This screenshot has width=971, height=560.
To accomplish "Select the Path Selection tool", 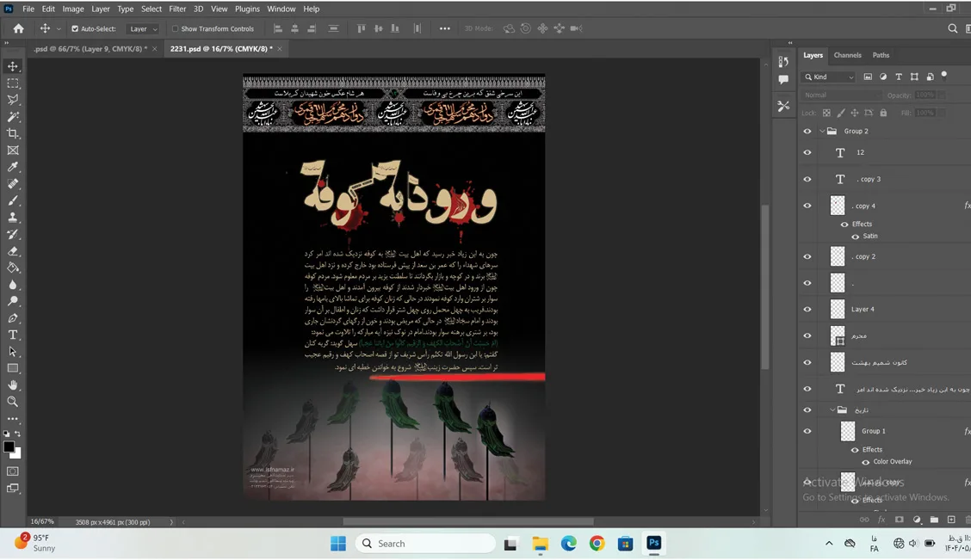I will [12, 351].
